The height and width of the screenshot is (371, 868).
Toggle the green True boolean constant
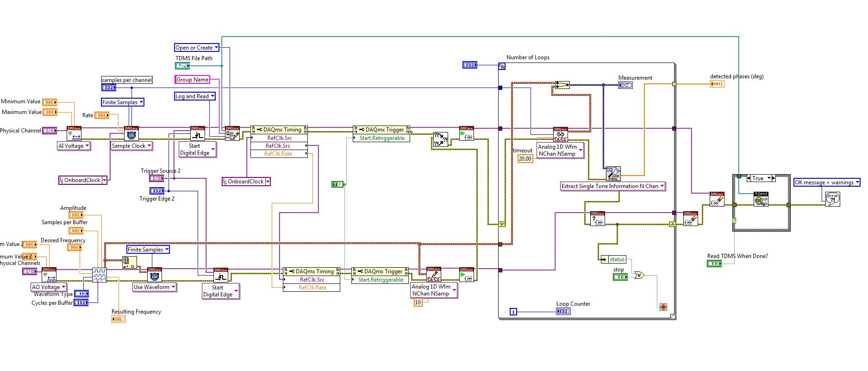(337, 184)
